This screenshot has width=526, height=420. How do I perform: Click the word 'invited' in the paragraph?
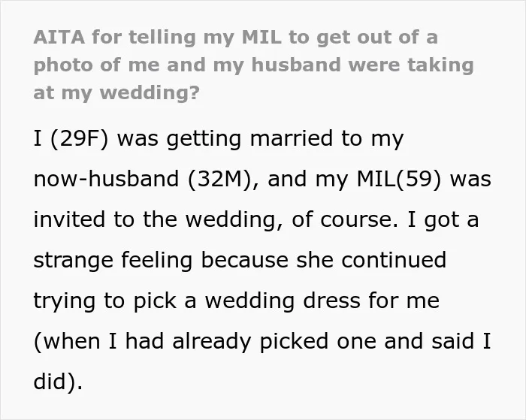(x=69, y=219)
